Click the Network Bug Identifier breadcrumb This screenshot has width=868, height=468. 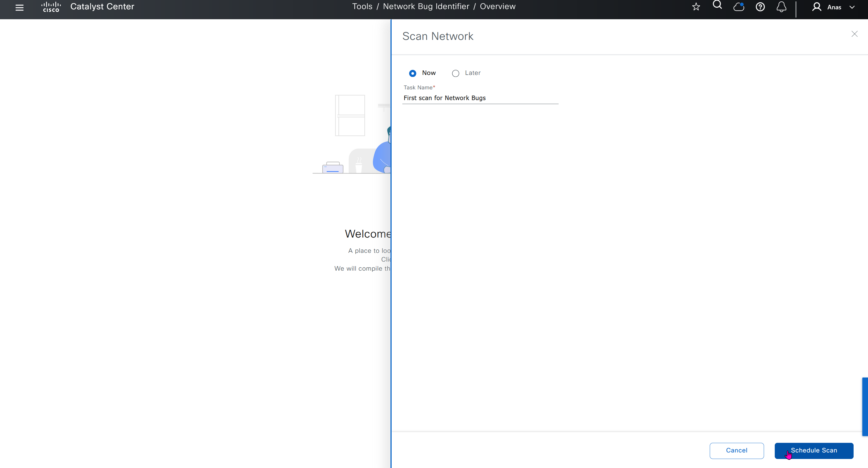426,7
